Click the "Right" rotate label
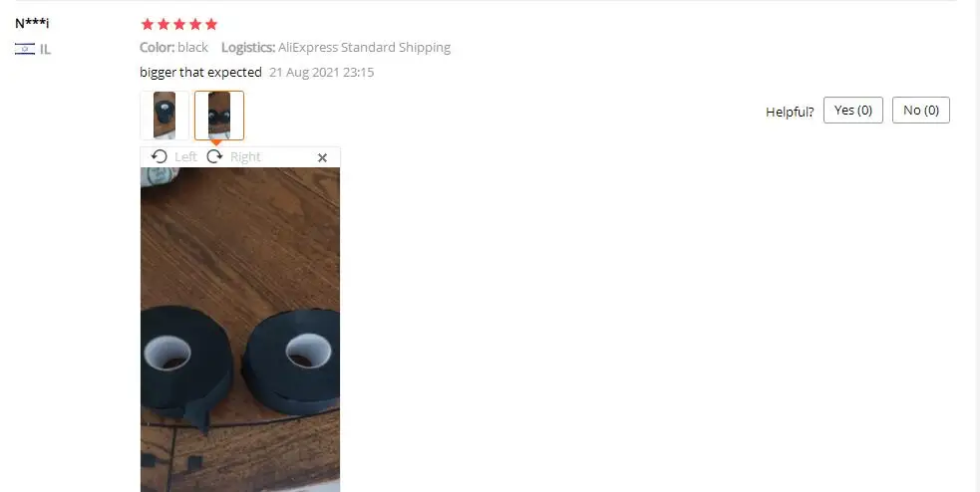This screenshot has width=980, height=492. [x=245, y=156]
